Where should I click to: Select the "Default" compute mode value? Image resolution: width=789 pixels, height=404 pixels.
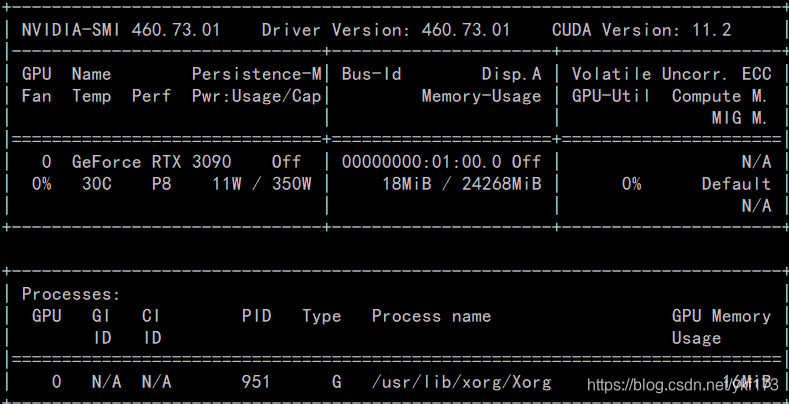(x=736, y=184)
